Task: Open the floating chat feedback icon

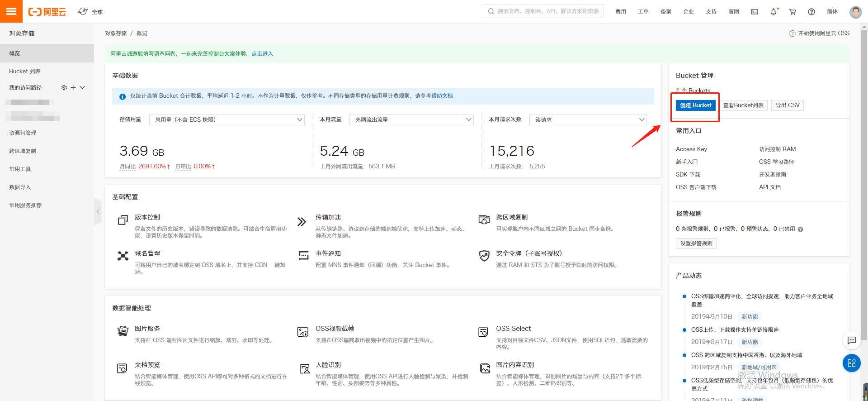Action: [851, 340]
